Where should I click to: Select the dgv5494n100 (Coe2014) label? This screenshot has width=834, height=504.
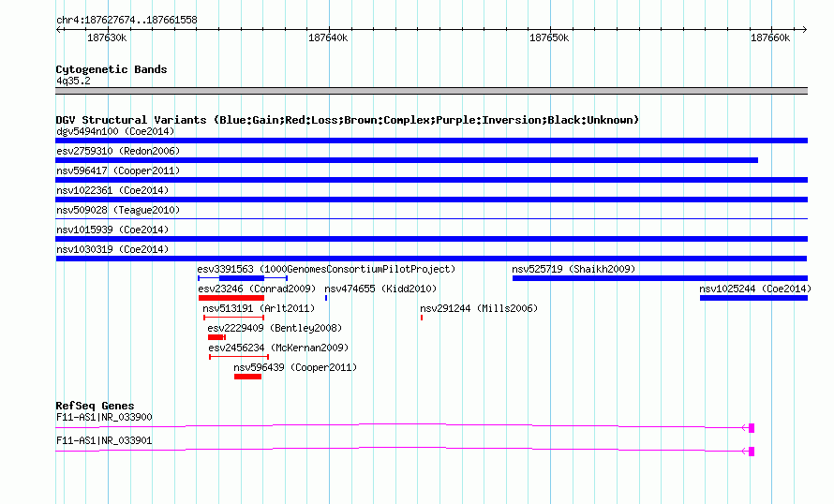point(115,131)
